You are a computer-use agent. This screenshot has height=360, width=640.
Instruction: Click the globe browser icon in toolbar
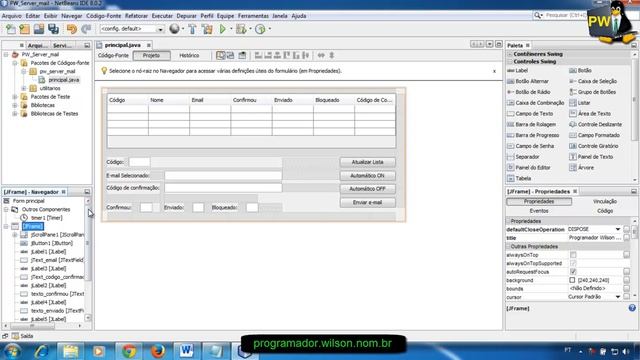[174, 29]
